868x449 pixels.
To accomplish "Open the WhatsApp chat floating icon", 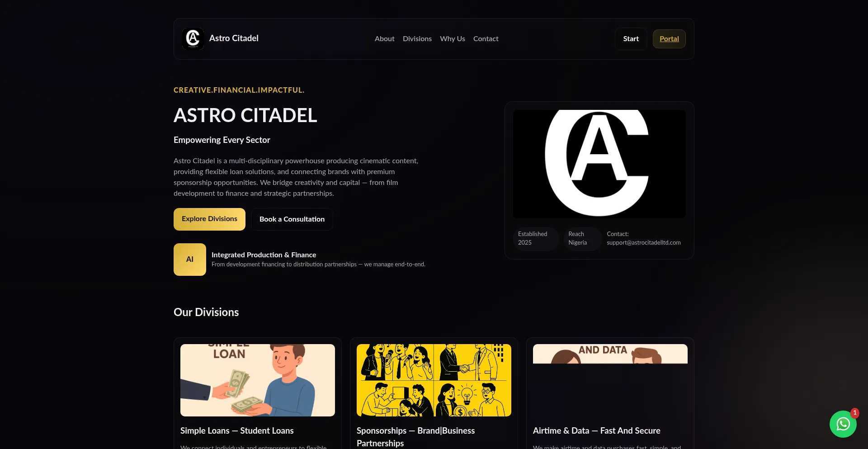I will tap(843, 424).
